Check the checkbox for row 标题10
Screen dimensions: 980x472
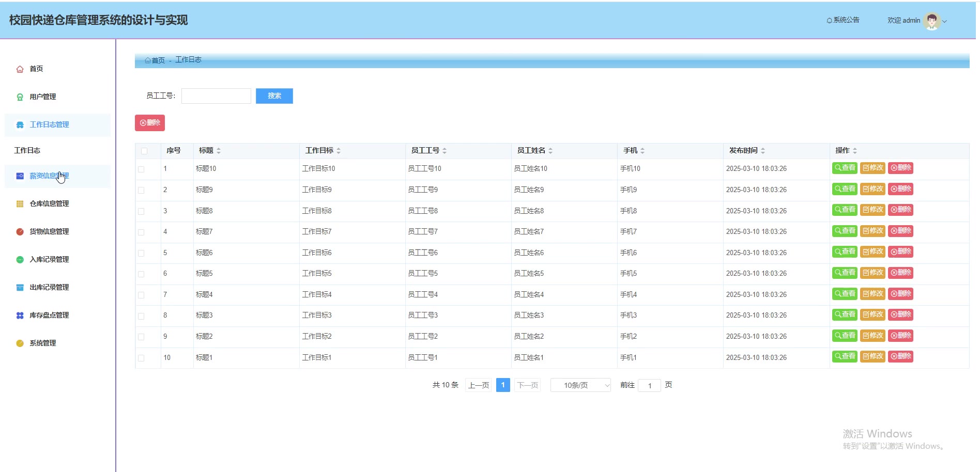(141, 169)
